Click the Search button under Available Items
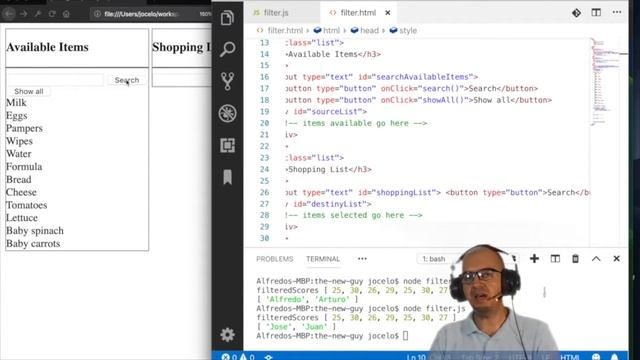This screenshot has width=640, height=360. (127, 80)
